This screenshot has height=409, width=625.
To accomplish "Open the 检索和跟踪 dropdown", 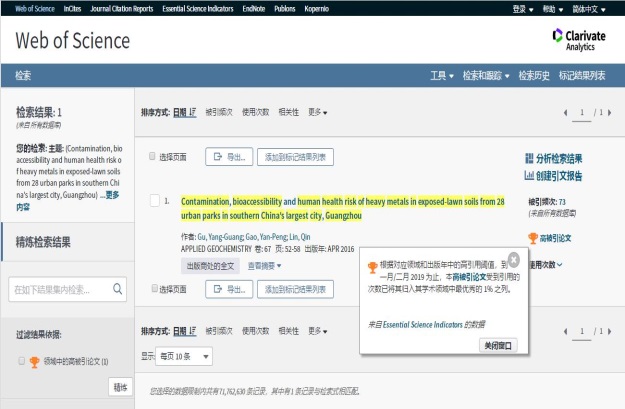I will (486, 75).
